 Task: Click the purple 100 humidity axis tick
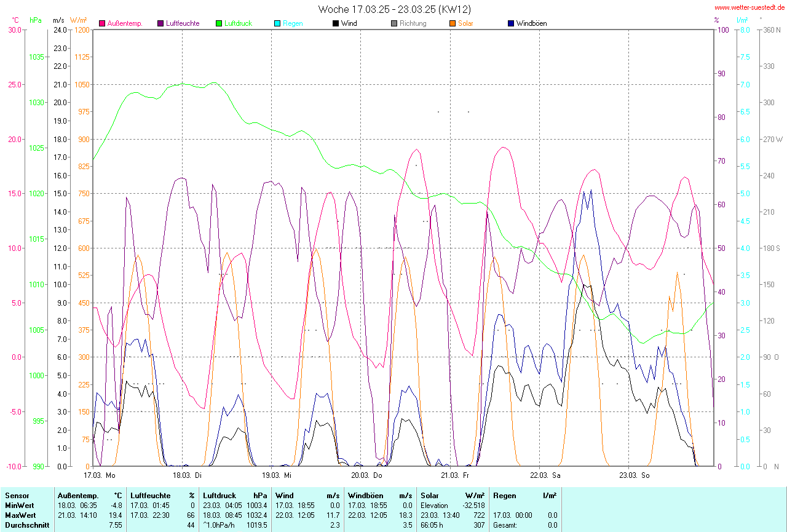[722, 30]
